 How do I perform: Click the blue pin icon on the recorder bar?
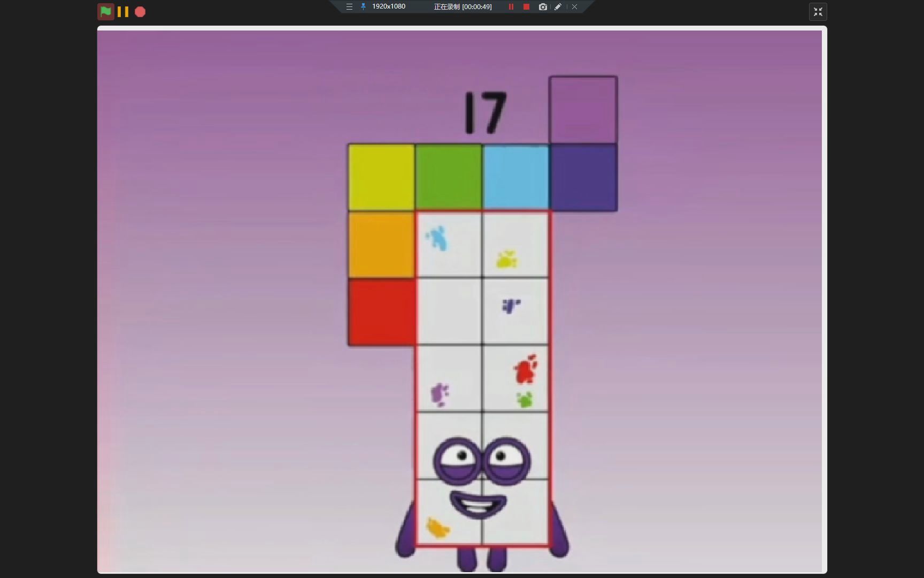(363, 7)
